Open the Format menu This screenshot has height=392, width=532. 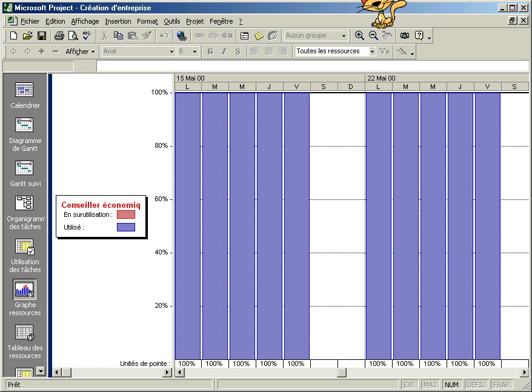tap(148, 21)
